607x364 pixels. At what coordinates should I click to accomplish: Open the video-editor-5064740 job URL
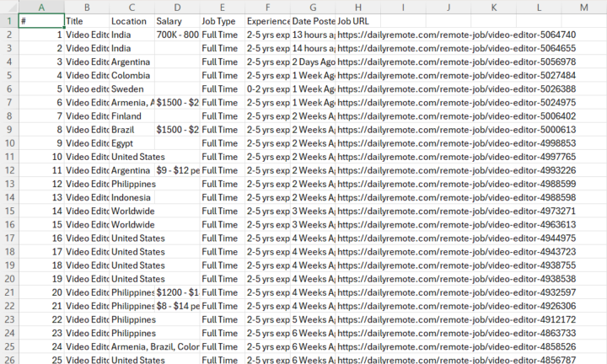tap(456, 35)
